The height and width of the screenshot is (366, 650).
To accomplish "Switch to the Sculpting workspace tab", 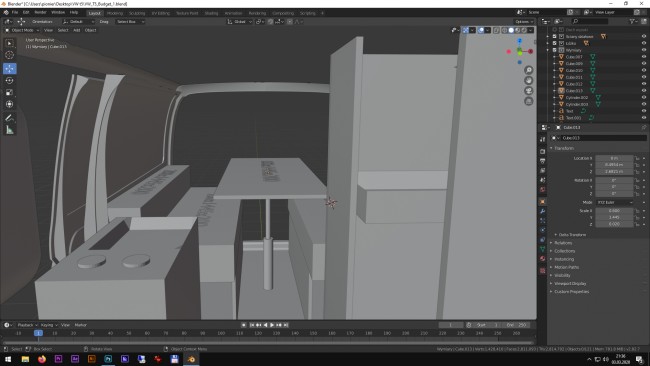I will click(x=137, y=13).
